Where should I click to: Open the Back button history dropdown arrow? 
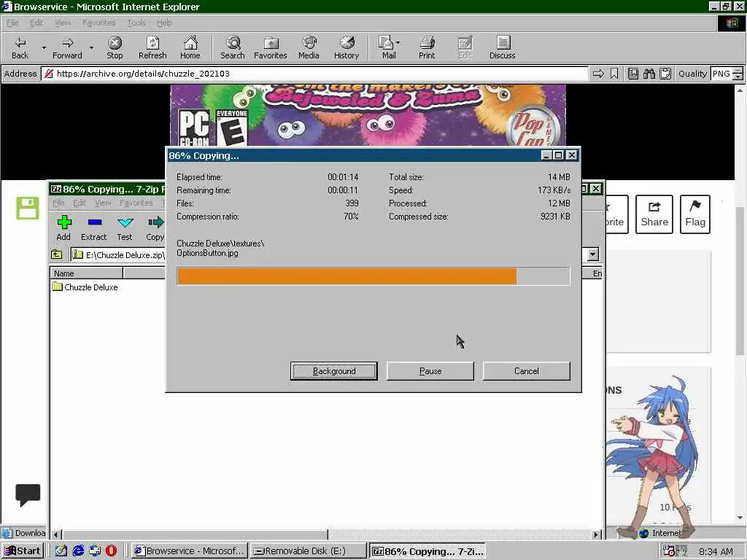pos(44,47)
